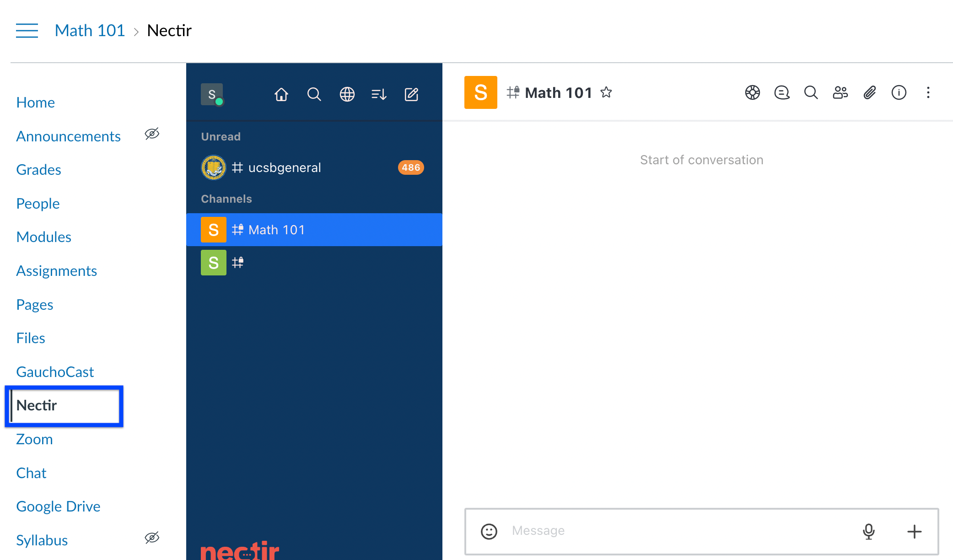Toggle Syllabus visibility eye icon
The width and height of the screenshot is (953, 560).
click(152, 538)
